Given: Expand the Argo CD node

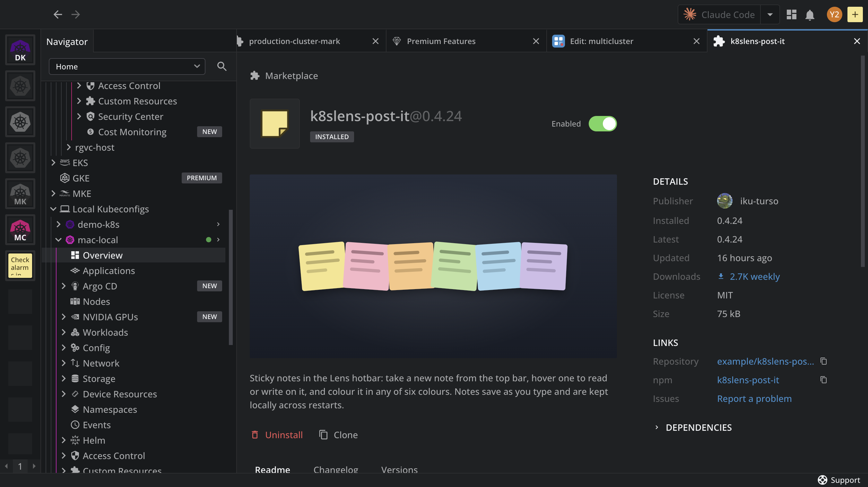Looking at the screenshot, I should coord(64,286).
